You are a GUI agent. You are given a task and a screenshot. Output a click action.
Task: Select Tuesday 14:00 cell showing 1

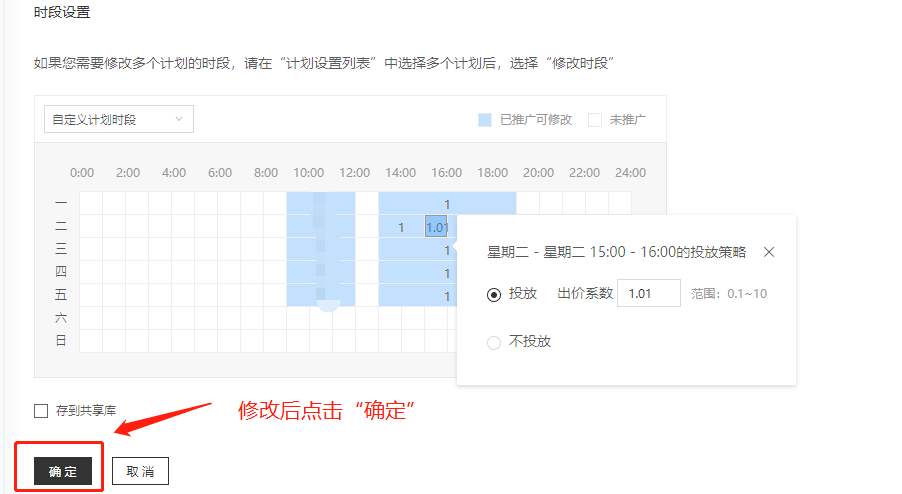(x=401, y=227)
